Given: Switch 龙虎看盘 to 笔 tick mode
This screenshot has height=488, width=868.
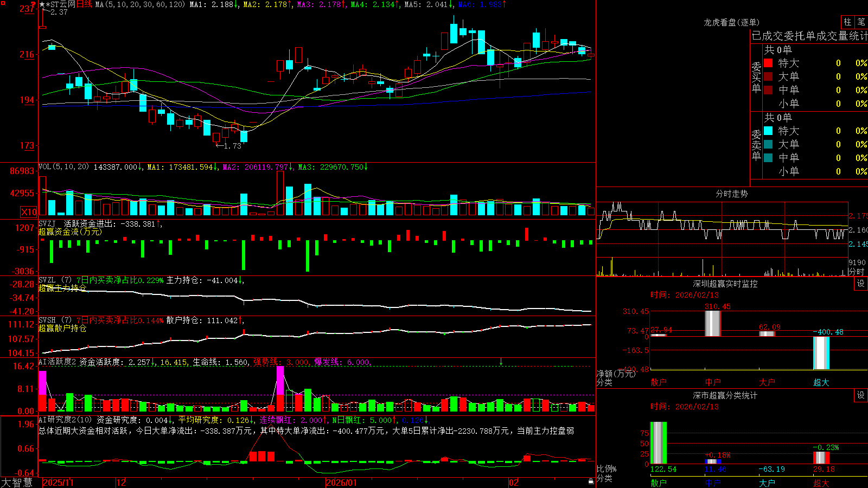Looking at the screenshot, I should 861,22.
